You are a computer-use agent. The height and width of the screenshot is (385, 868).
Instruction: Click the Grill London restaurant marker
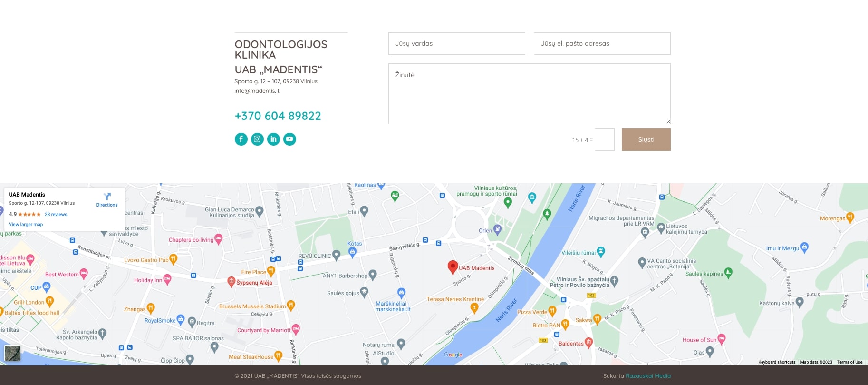click(x=49, y=301)
